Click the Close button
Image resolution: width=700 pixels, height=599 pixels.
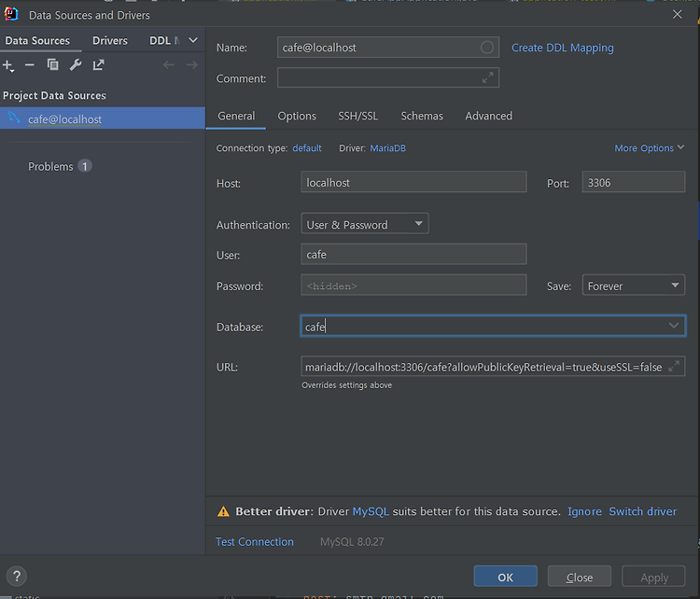click(580, 578)
